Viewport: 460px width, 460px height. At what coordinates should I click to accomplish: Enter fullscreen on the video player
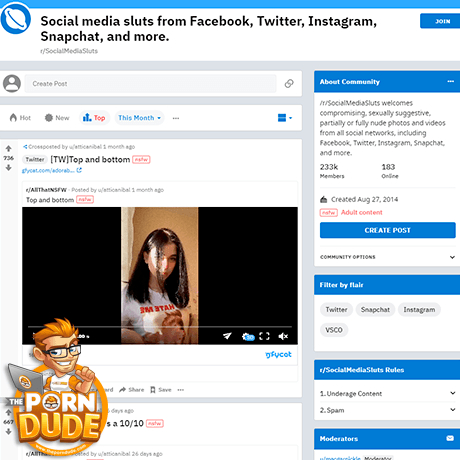tap(264, 336)
